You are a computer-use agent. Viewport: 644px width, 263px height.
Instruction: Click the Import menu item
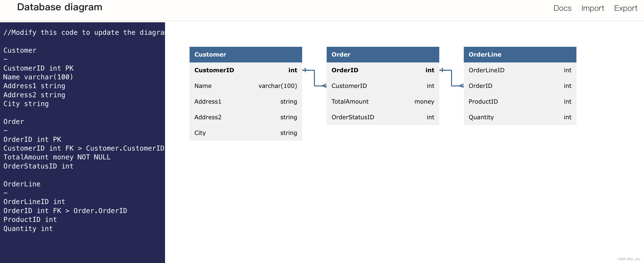tap(593, 8)
